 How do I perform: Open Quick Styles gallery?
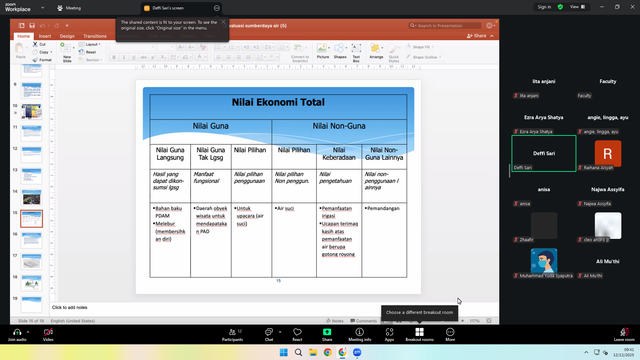pos(393,53)
